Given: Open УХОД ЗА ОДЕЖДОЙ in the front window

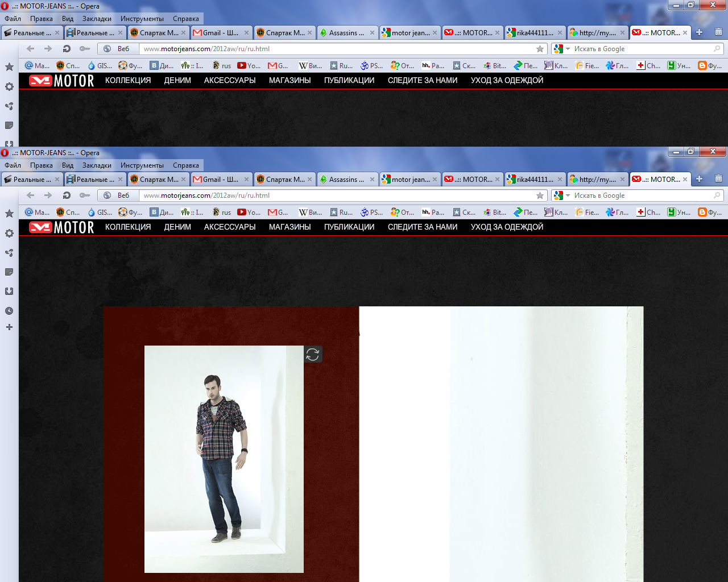Looking at the screenshot, I should pyautogui.click(x=507, y=227).
